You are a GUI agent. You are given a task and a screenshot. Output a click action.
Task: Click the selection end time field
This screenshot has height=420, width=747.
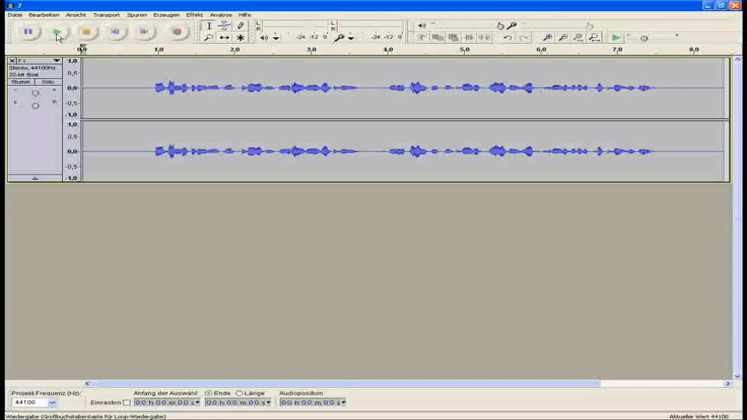click(238, 403)
